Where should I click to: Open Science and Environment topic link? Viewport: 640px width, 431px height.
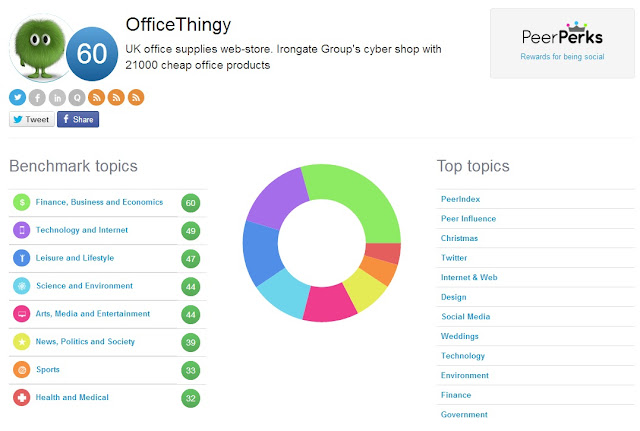[x=84, y=286]
